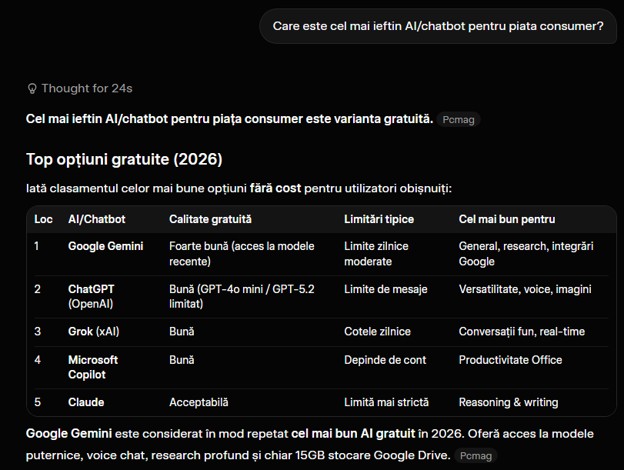Select the "ChatGPT (OpenAI)" table cell
This screenshot has height=470, width=624.
[x=91, y=296]
